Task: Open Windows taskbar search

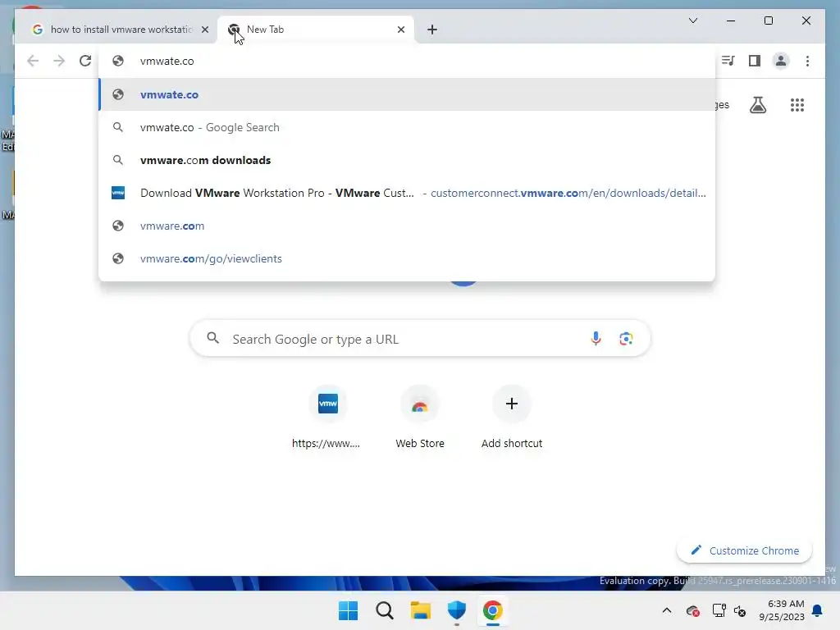Action: click(384, 610)
